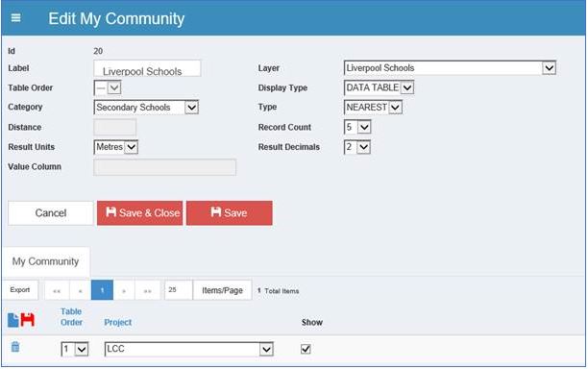The width and height of the screenshot is (588, 369).
Task: Open the Record Count dropdown
Action: click(x=357, y=127)
